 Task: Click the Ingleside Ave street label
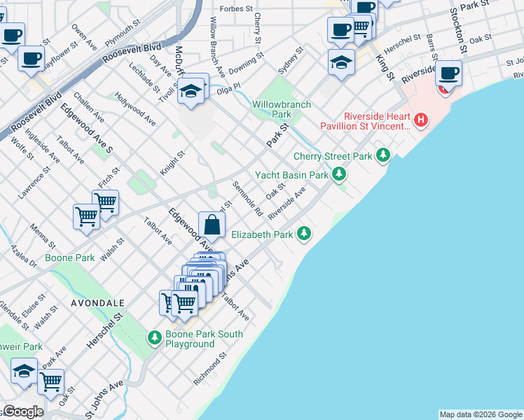click(x=43, y=146)
